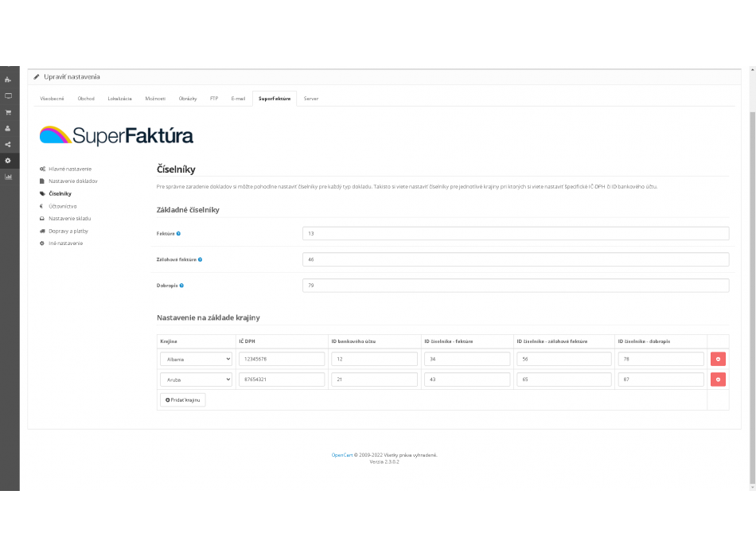Edit IČ DPH field in Aruba row

(x=282, y=380)
